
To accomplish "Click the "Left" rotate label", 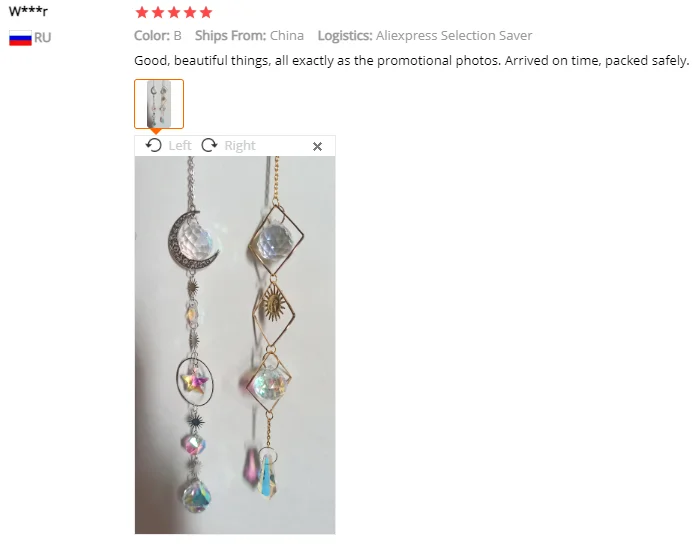I will pos(180,145).
